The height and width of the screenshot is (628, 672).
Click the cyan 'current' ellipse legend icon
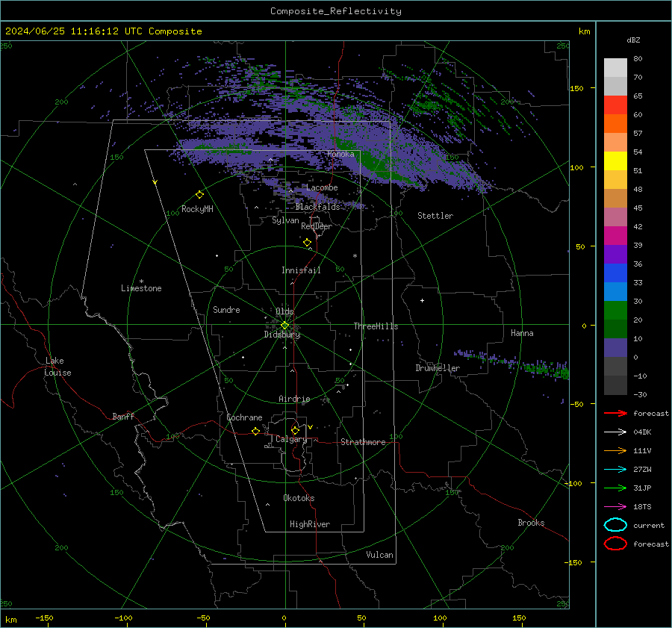pos(615,525)
